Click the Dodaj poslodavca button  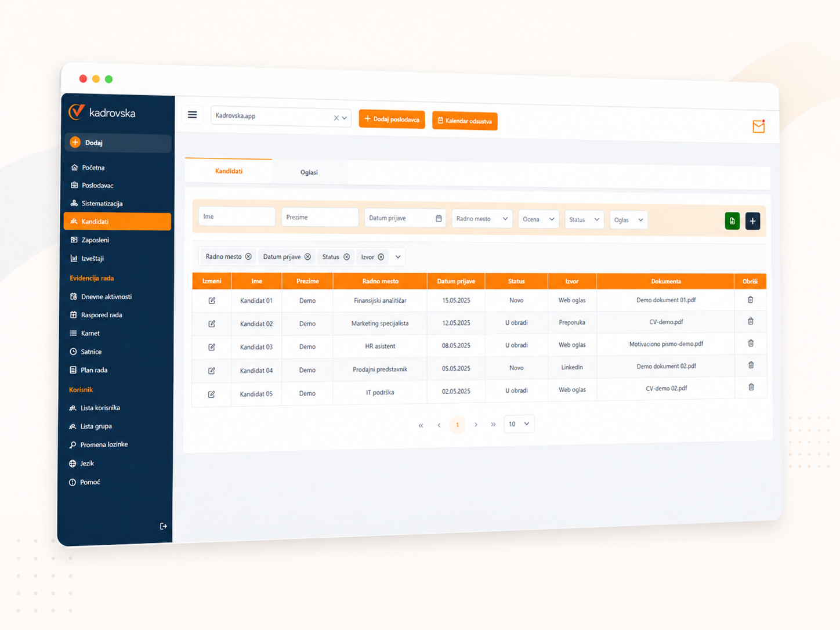coord(392,119)
